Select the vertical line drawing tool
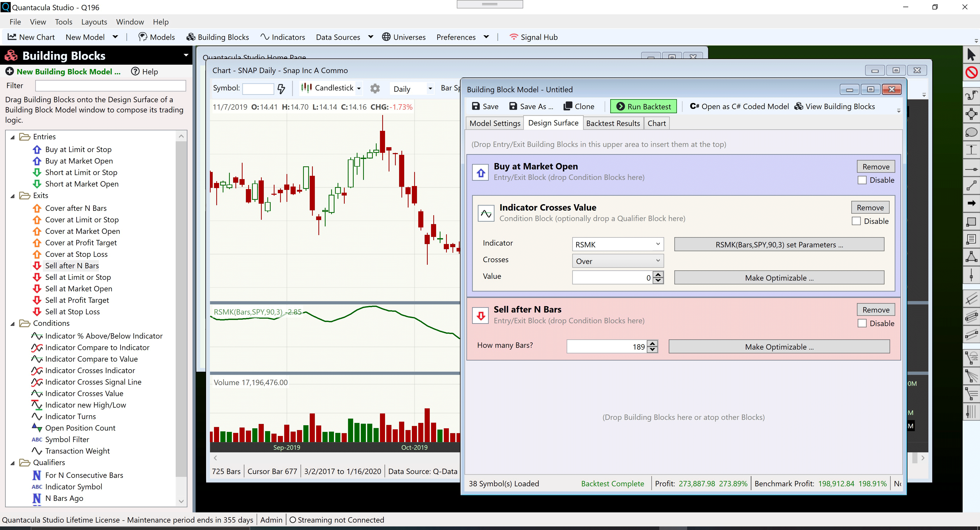This screenshot has height=530, width=980. [x=971, y=275]
